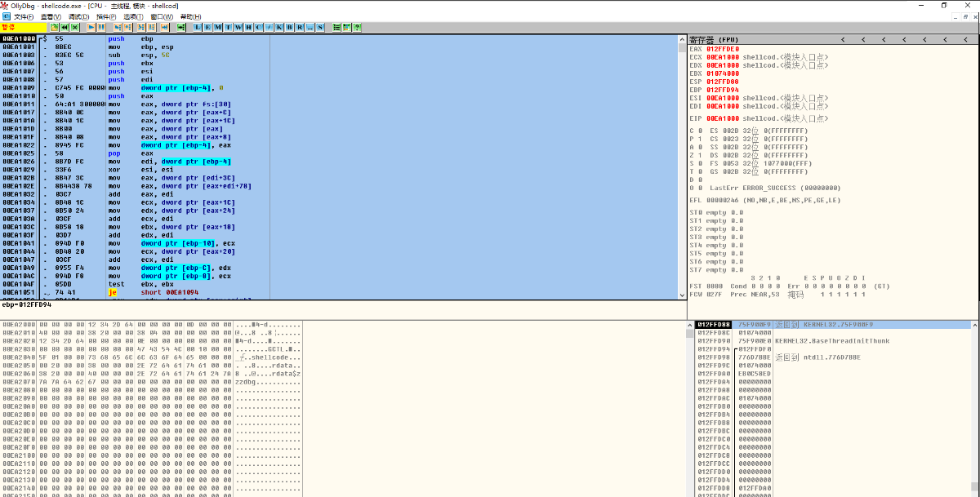Screen dimensions: 980x497
Task: Click the help question mark icon
Action: (x=356, y=27)
